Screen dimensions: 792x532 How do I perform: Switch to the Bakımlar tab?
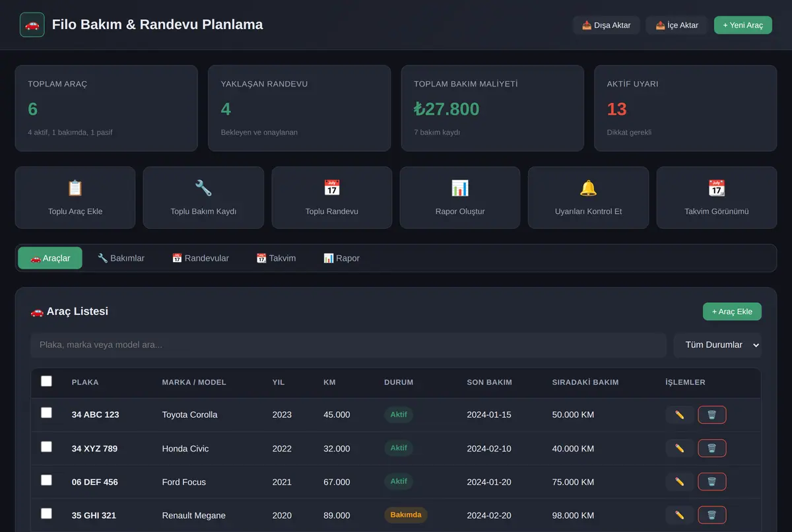click(121, 258)
